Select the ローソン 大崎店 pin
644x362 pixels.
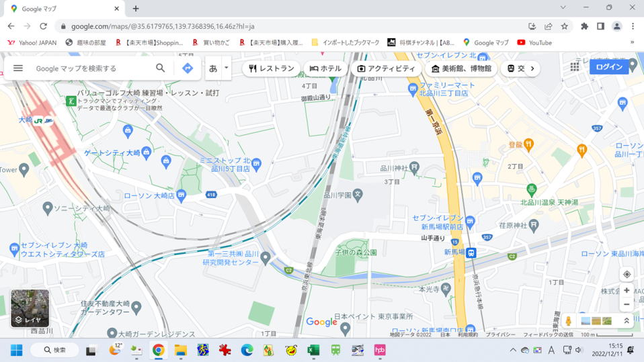(x=181, y=196)
